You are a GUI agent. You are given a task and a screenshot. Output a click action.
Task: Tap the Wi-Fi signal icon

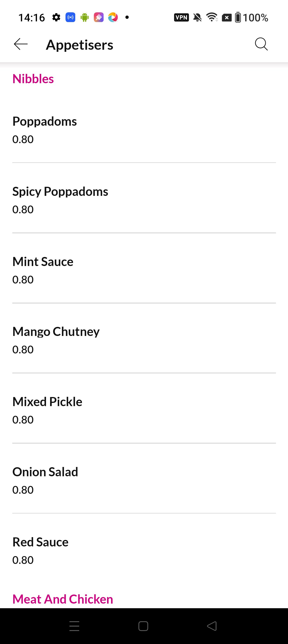click(x=212, y=17)
